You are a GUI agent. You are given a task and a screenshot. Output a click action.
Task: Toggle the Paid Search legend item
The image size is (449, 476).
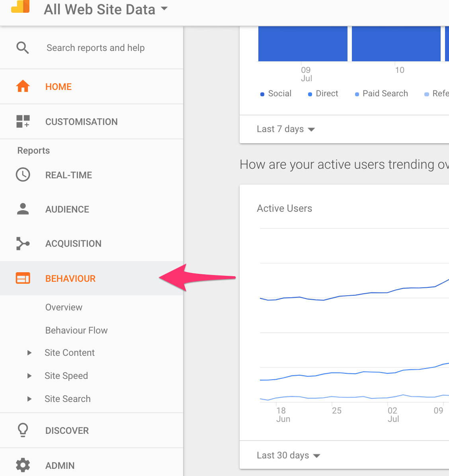tap(381, 94)
